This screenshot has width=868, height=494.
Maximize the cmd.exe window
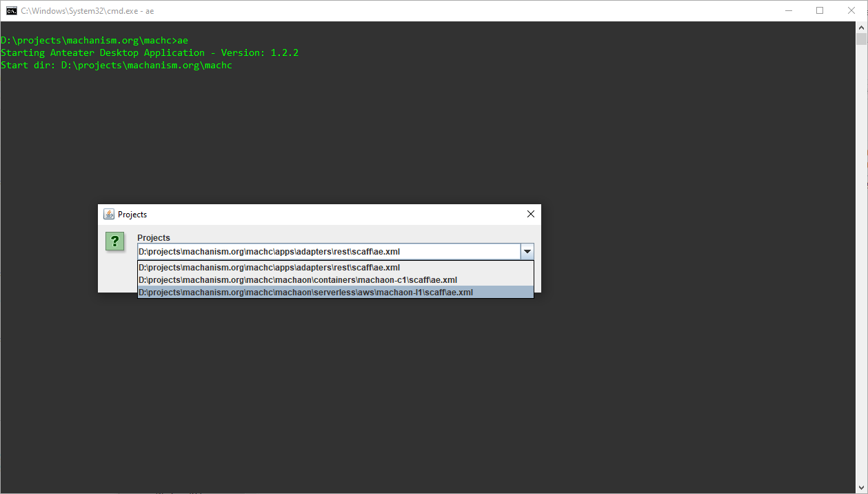(x=820, y=10)
